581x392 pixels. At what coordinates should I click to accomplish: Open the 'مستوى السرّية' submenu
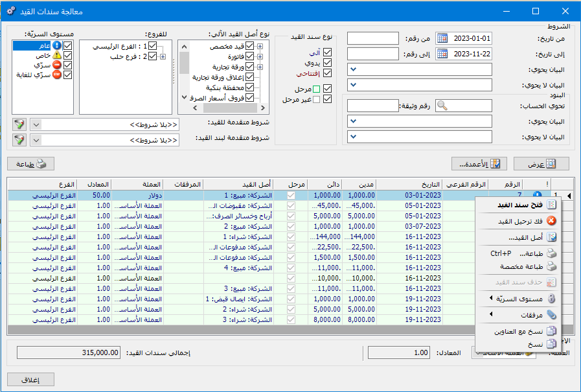pyautogui.click(x=518, y=299)
